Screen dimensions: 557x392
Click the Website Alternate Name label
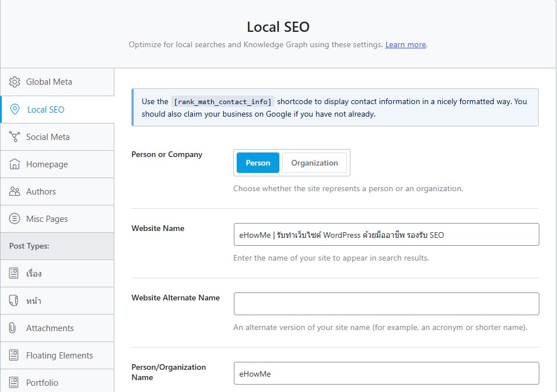175,298
